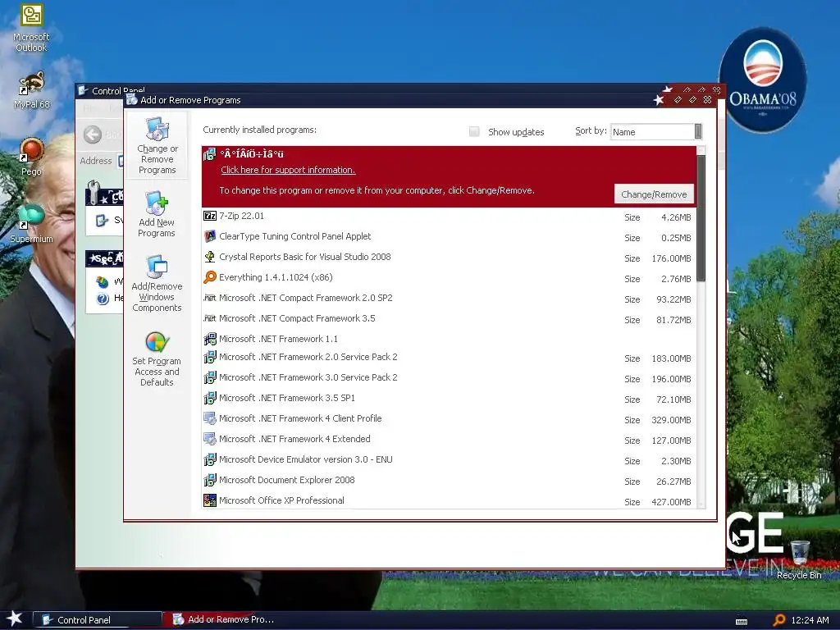
Task: Click the keyboard icon in system tray
Action: point(742,622)
